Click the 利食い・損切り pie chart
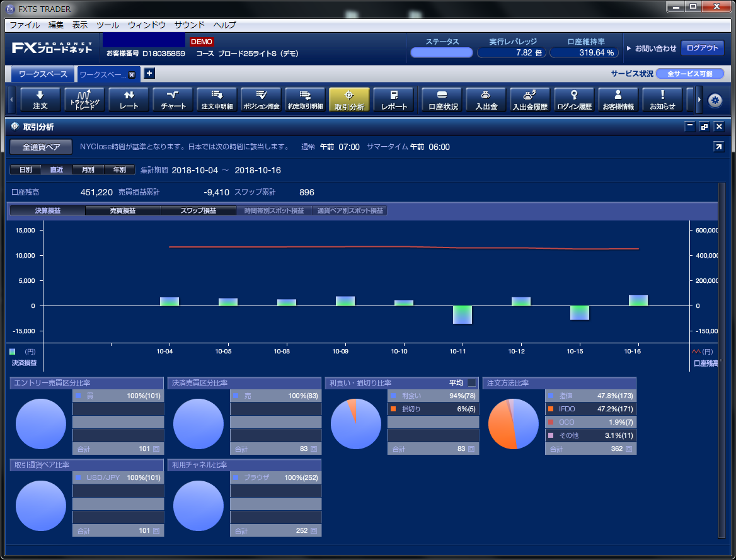Image resolution: width=736 pixels, height=560 pixels. coord(356,424)
